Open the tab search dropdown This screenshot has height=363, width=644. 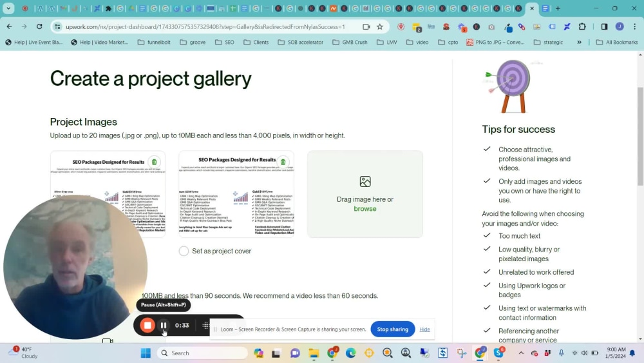[x=8, y=8]
